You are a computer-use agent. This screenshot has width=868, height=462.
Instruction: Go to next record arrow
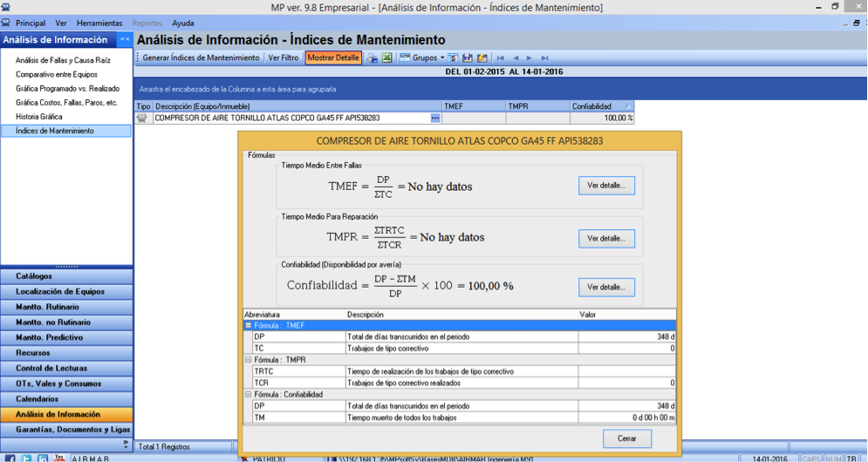click(x=530, y=58)
